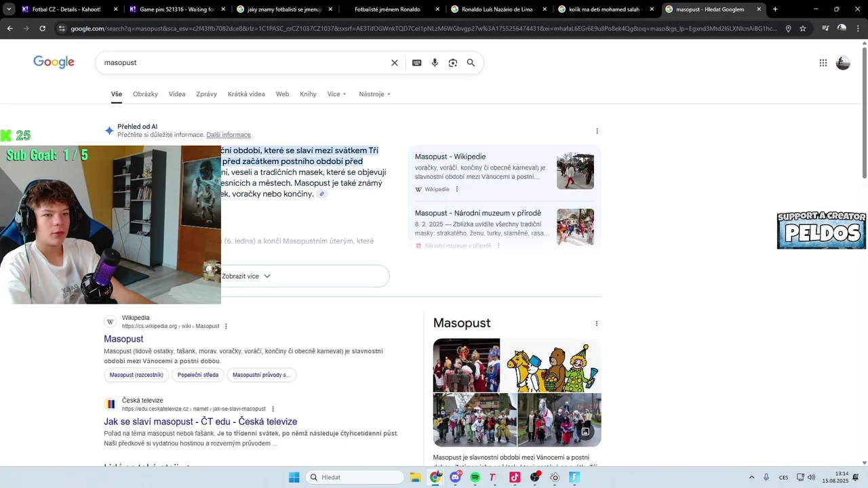The height and width of the screenshot is (488, 868).
Task: Open Jak se slaví masopust ČT edu
Action: 200,422
